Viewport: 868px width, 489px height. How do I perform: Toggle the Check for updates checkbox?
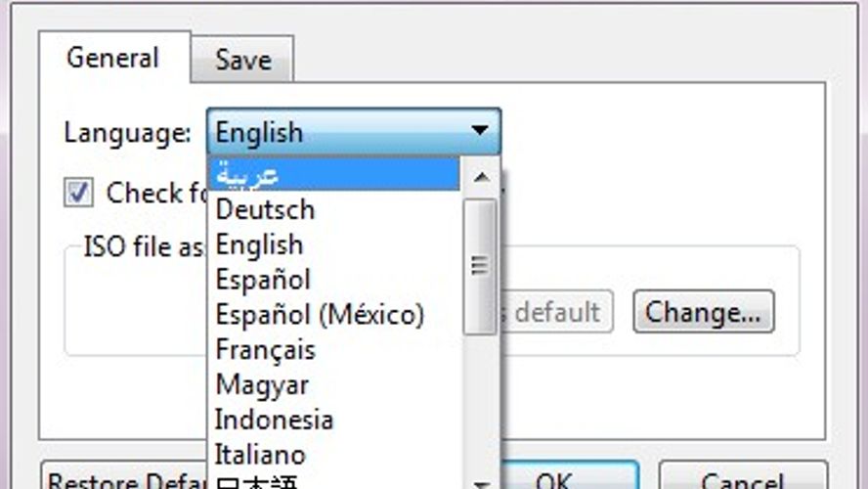(x=79, y=192)
